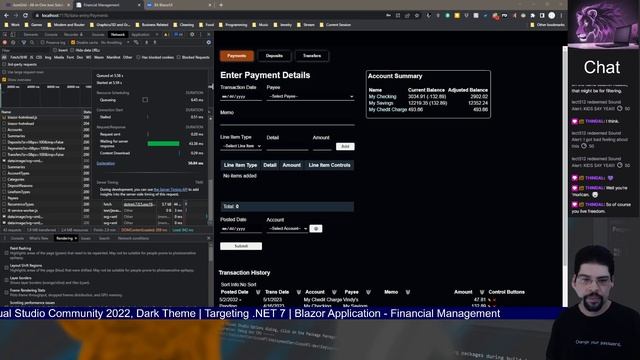
Task: Open the Work bookmarks folder
Action: (x=12, y=25)
